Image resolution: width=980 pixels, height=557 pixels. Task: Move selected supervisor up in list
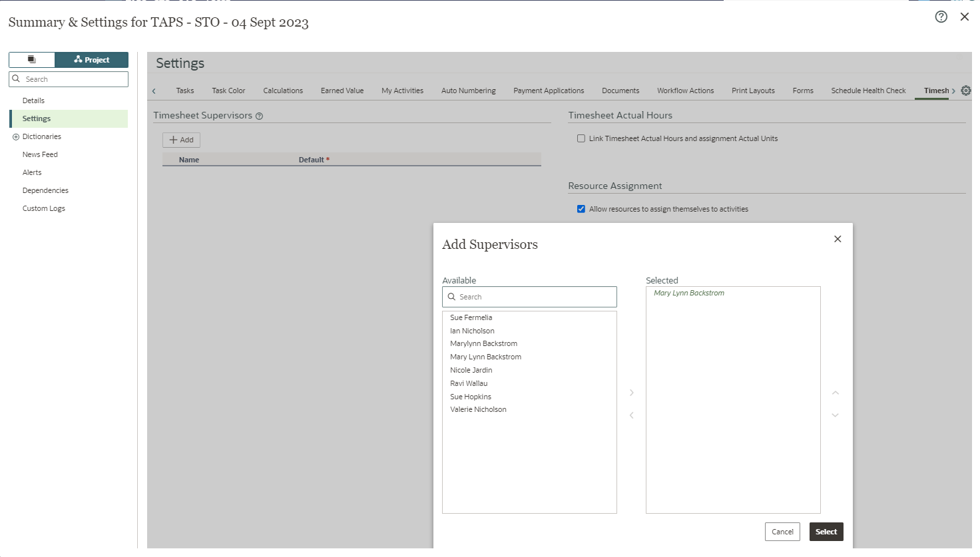point(835,393)
